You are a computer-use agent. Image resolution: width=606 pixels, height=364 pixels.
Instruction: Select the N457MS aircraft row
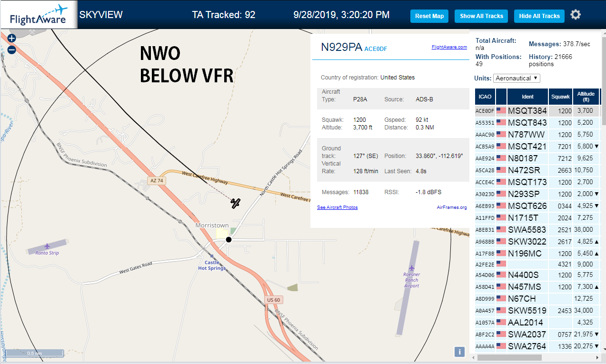click(537, 287)
